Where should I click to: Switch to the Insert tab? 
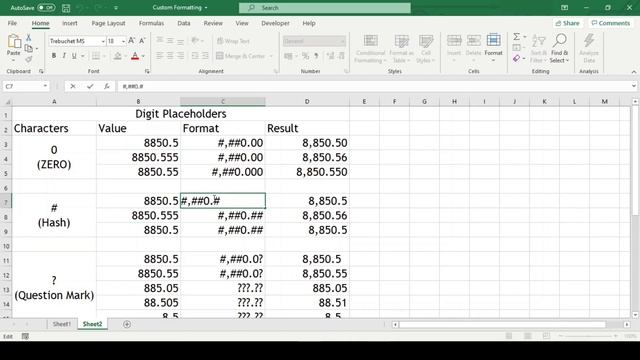[70, 23]
